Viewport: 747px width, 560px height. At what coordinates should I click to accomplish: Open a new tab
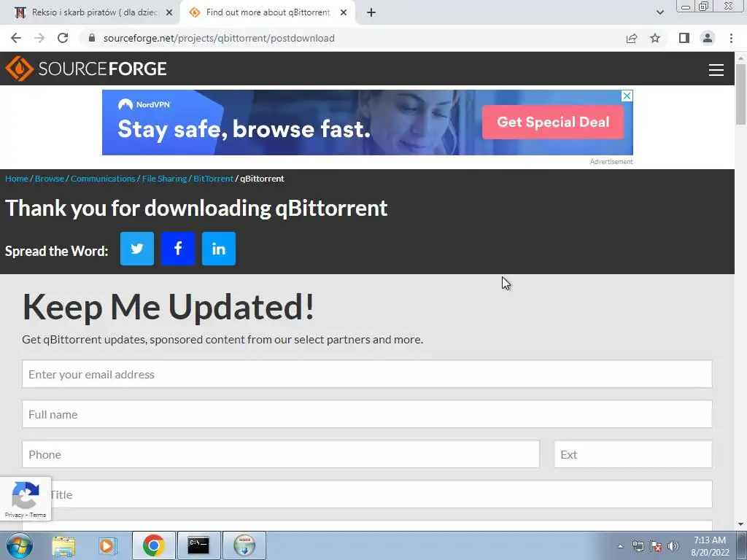tap(371, 12)
